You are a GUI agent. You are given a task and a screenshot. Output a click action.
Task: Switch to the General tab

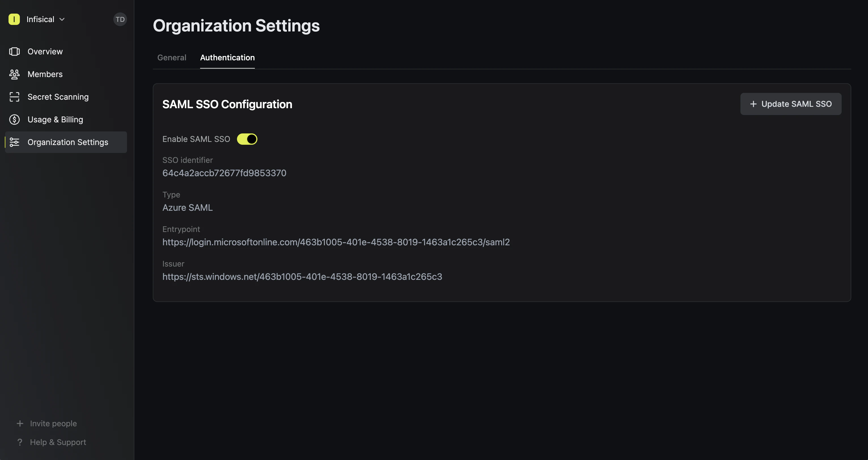coord(172,57)
